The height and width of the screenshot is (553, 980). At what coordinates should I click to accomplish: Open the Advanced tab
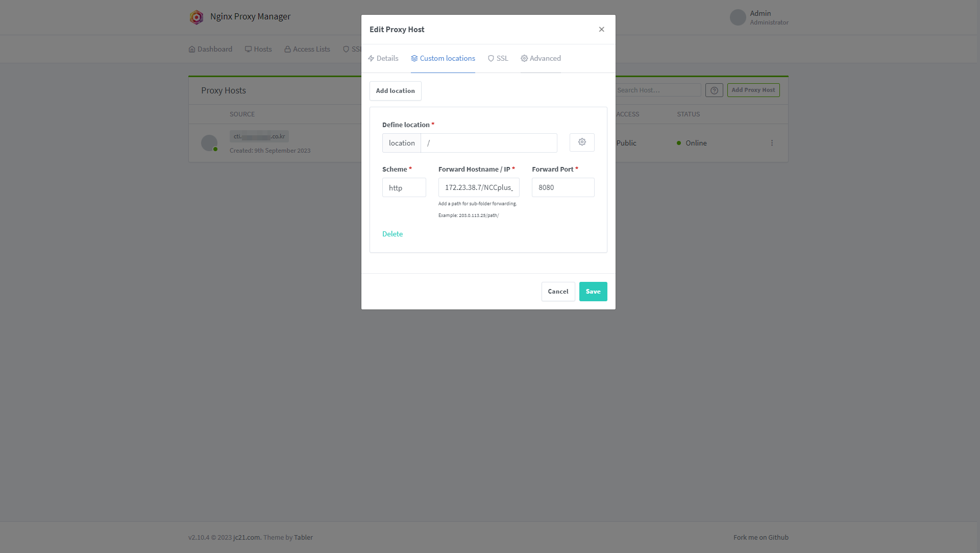point(541,59)
